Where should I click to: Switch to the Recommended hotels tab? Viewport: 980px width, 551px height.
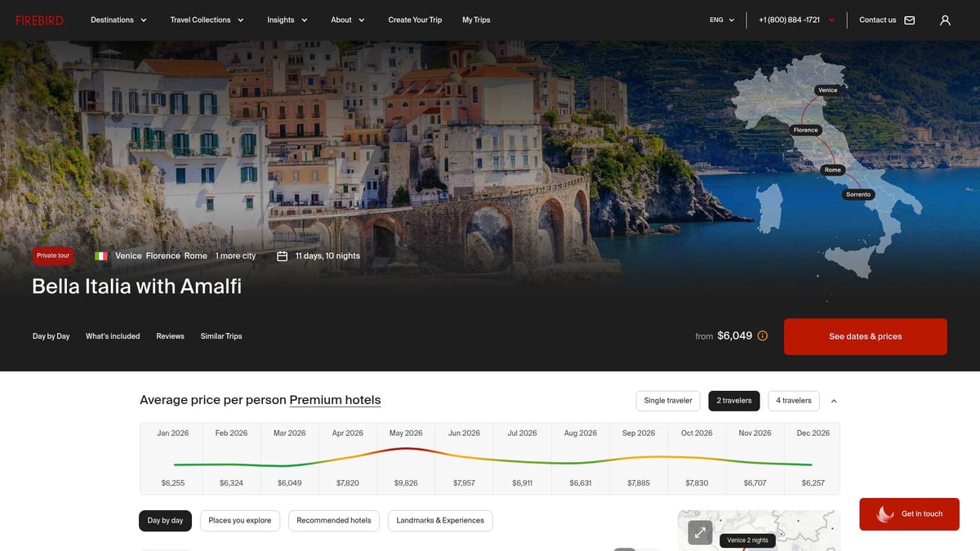(334, 520)
